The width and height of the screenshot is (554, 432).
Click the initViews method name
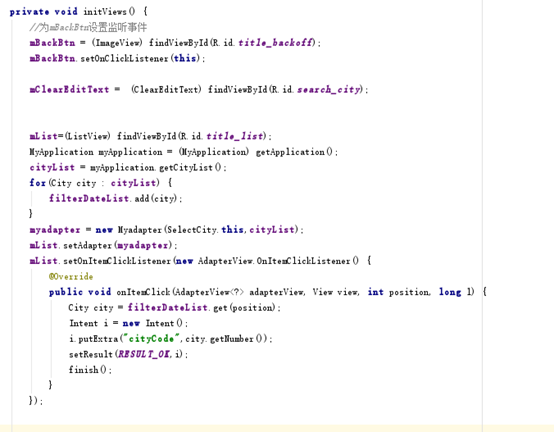click(x=105, y=12)
